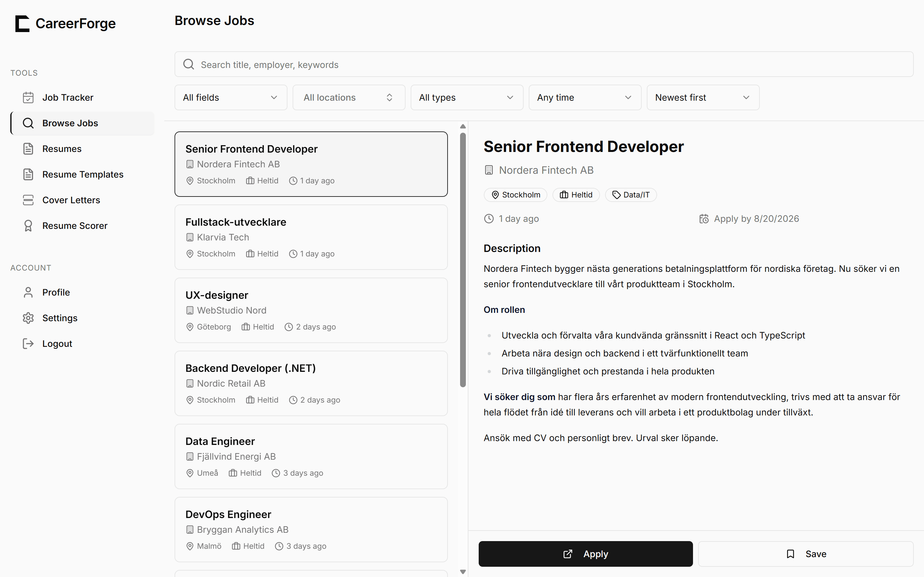This screenshot has height=577, width=924.
Task: Click the Resume Scorer award icon
Action: point(28,226)
